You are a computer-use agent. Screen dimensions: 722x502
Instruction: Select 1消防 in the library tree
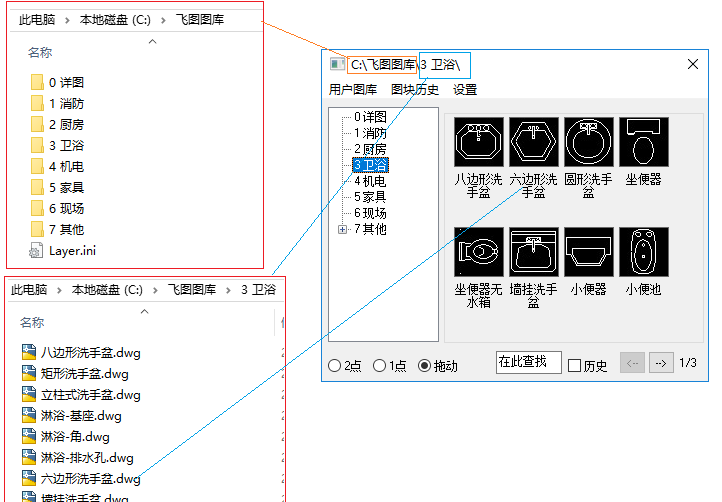[370, 133]
